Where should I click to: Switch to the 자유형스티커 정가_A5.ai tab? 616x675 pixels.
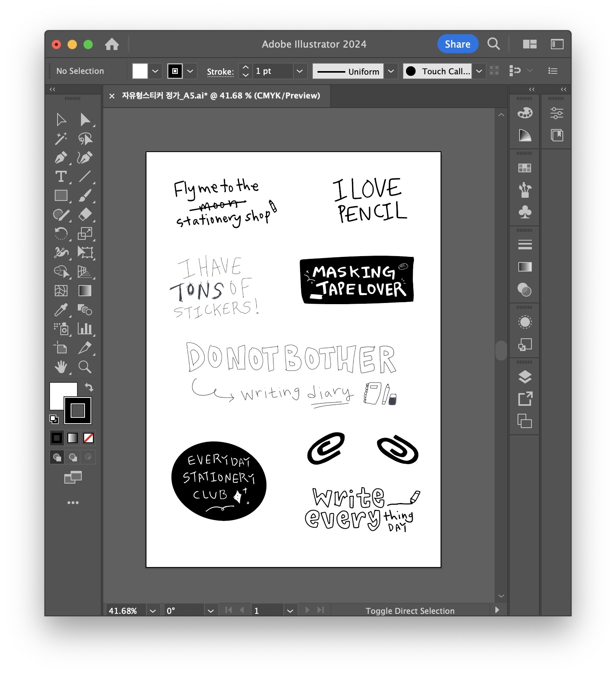click(221, 96)
